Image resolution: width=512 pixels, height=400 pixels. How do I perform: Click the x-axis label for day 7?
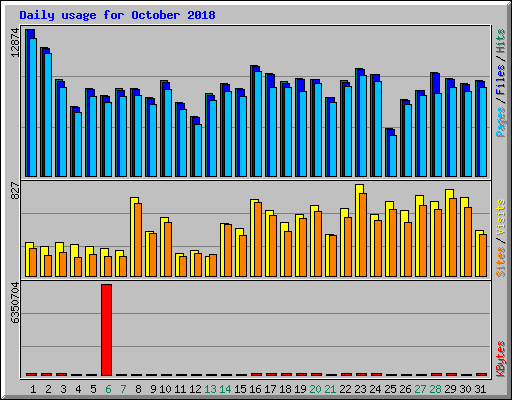[x=123, y=389]
